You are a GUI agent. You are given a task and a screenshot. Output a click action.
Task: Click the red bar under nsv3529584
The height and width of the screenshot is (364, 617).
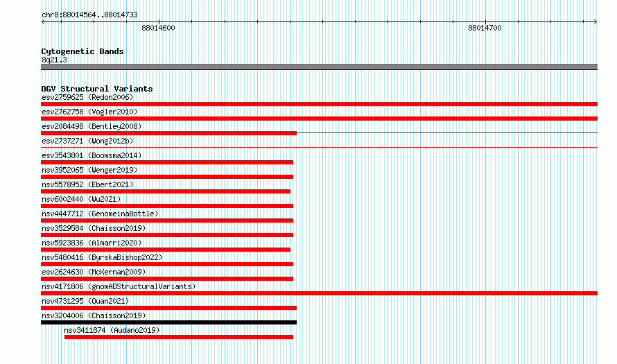167,235
